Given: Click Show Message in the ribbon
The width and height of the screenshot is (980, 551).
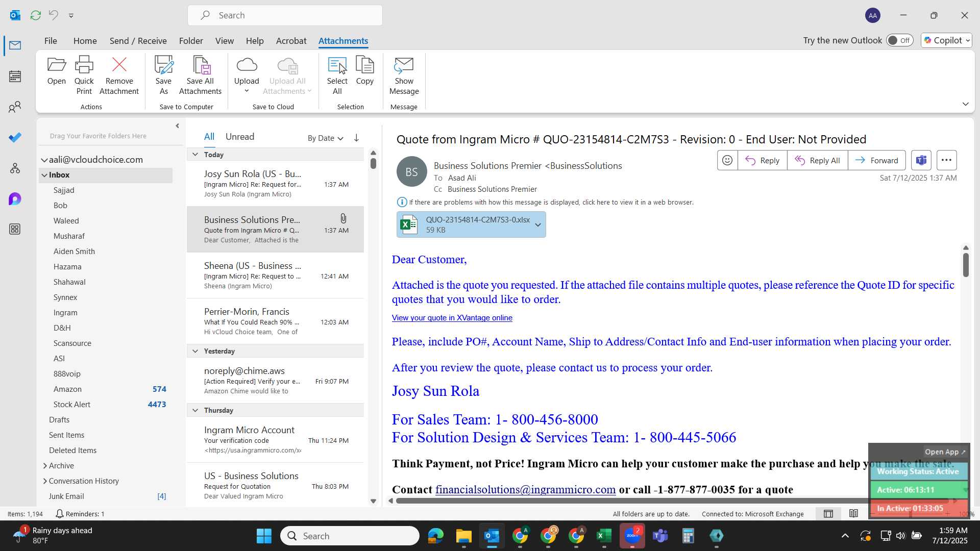Looking at the screenshot, I should coord(404,76).
